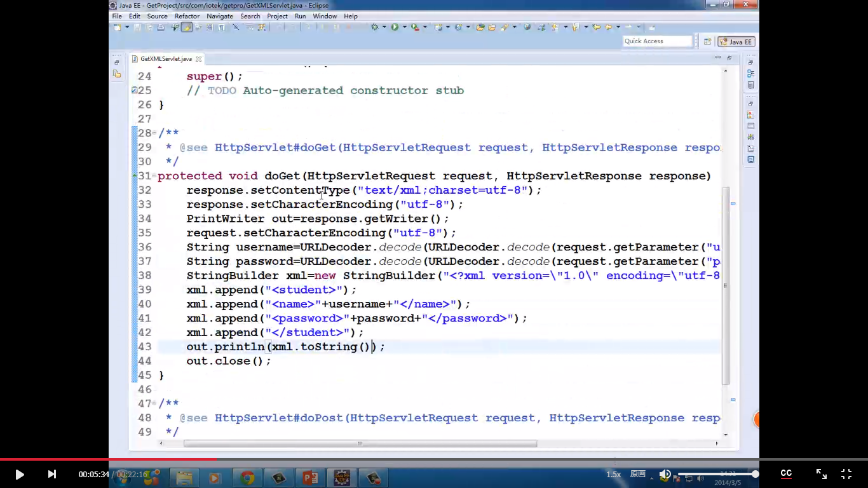The image size is (868, 488).
Task: Click the Print icon in Eclipse toolbar
Action: [x=161, y=27]
